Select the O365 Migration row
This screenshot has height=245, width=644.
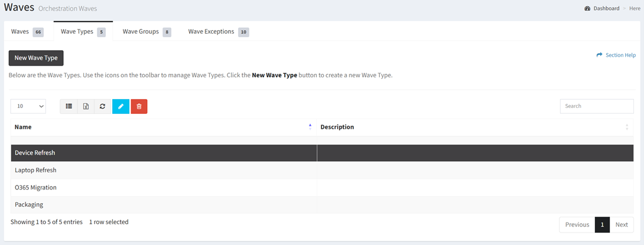coord(164,188)
